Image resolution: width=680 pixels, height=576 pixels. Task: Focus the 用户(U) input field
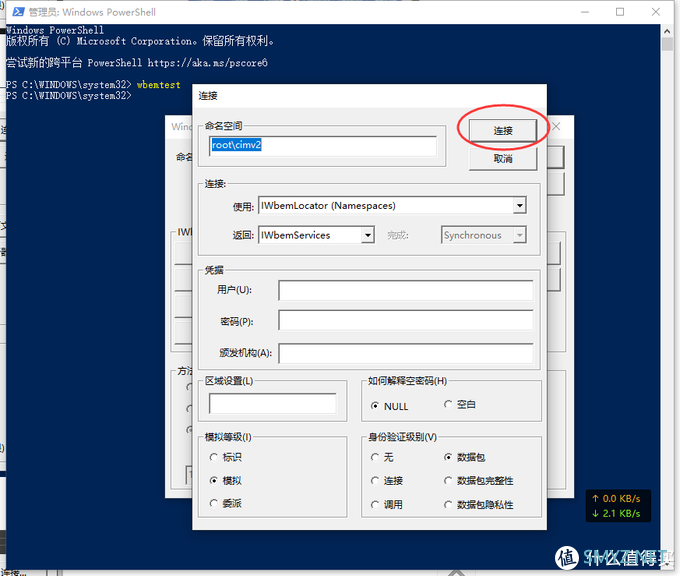pyautogui.click(x=405, y=290)
